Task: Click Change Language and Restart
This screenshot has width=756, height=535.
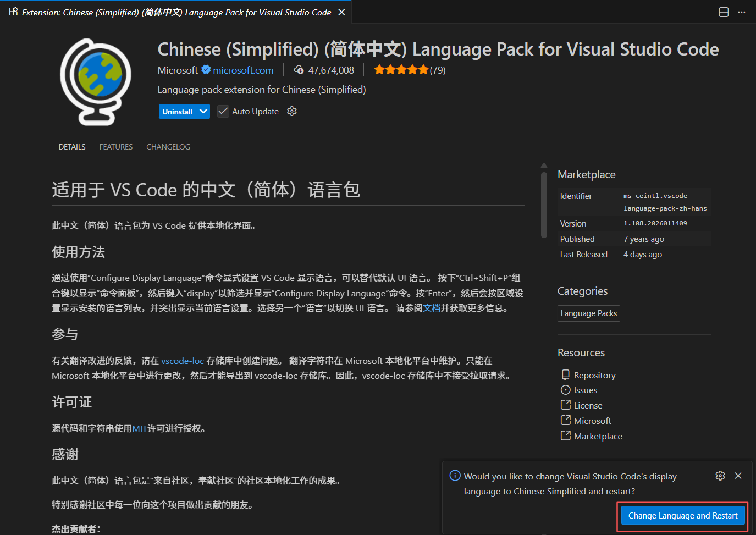Action: pyautogui.click(x=683, y=516)
